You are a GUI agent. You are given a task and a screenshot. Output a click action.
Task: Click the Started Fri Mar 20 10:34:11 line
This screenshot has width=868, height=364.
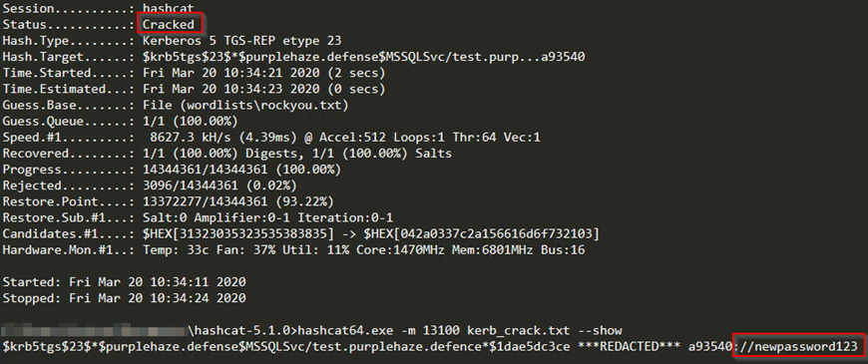click(124, 282)
